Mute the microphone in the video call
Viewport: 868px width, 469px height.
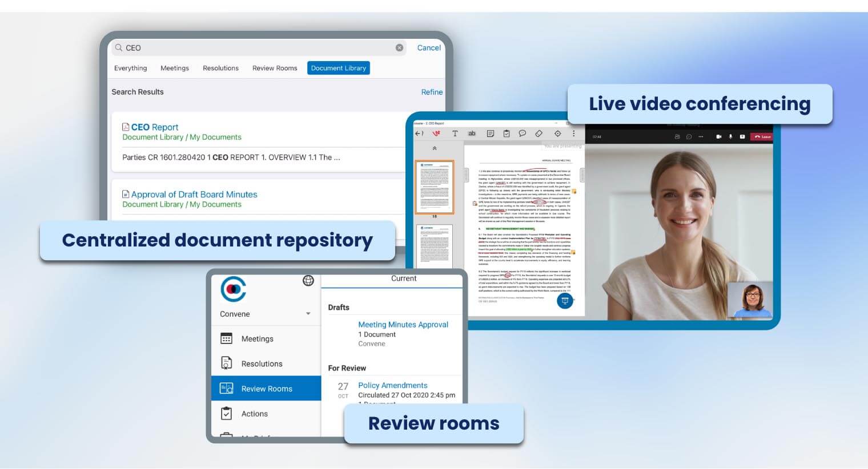tap(730, 136)
